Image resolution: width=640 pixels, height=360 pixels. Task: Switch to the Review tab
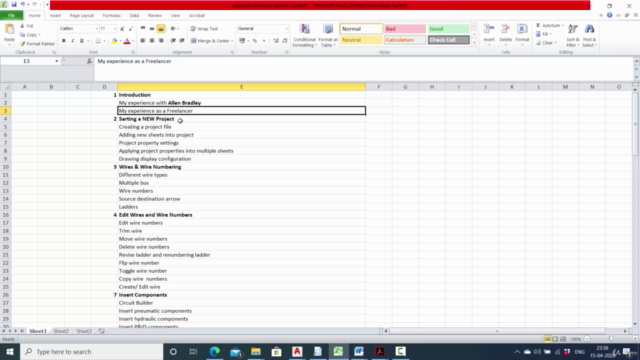tap(155, 16)
